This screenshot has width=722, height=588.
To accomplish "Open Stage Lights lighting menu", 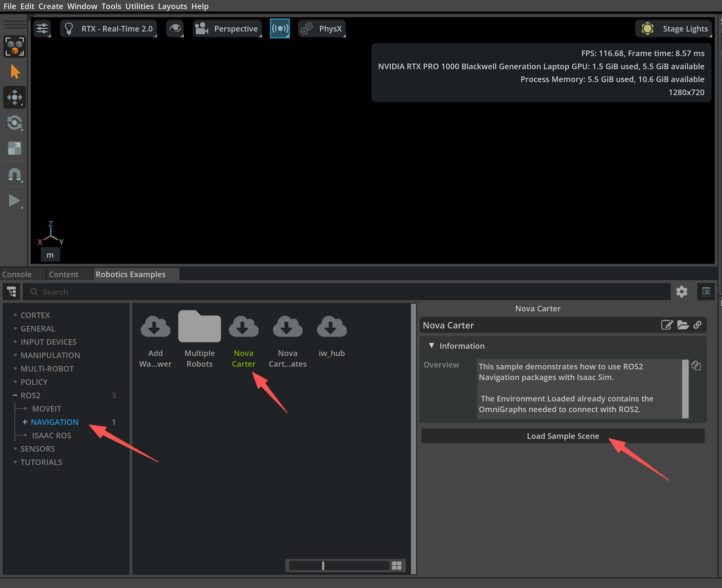I will 674,29.
